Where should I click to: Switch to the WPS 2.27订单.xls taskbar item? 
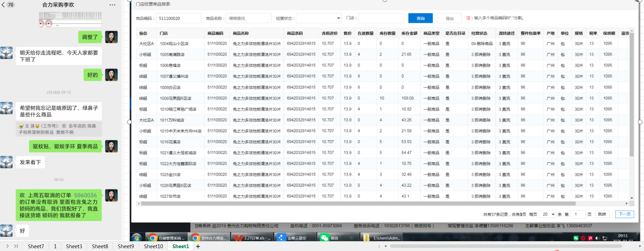click(x=252, y=238)
